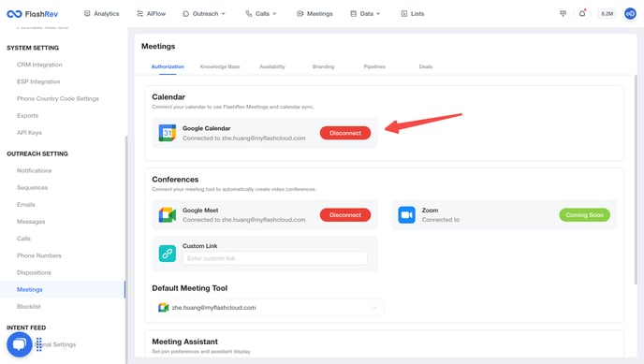Select Meetings in the sidebar
Image resolution: width=644 pixels, height=364 pixels.
click(30, 289)
